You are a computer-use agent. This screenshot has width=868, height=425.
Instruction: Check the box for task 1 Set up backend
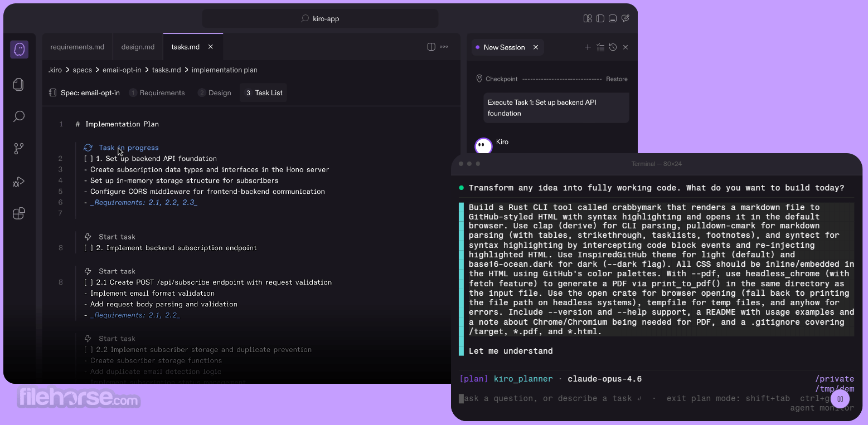[x=89, y=159]
